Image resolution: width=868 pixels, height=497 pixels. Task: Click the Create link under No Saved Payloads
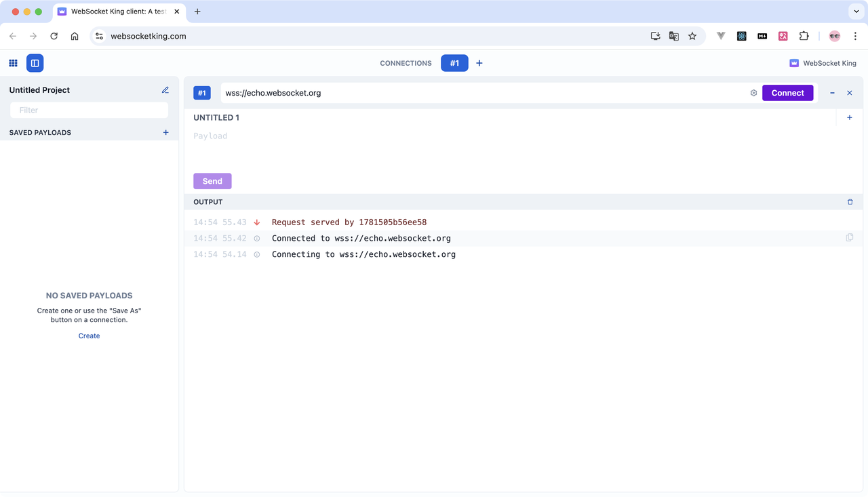pyautogui.click(x=89, y=336)
